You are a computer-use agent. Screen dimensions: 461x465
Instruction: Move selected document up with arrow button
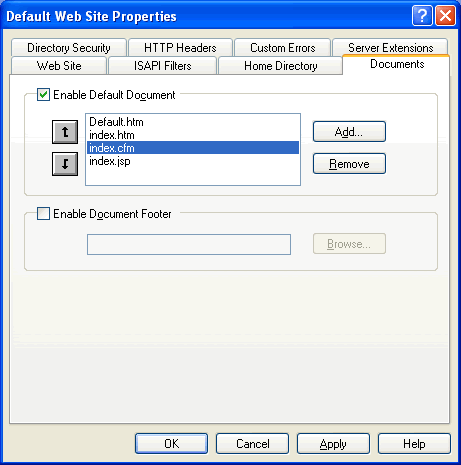point(65,132)
